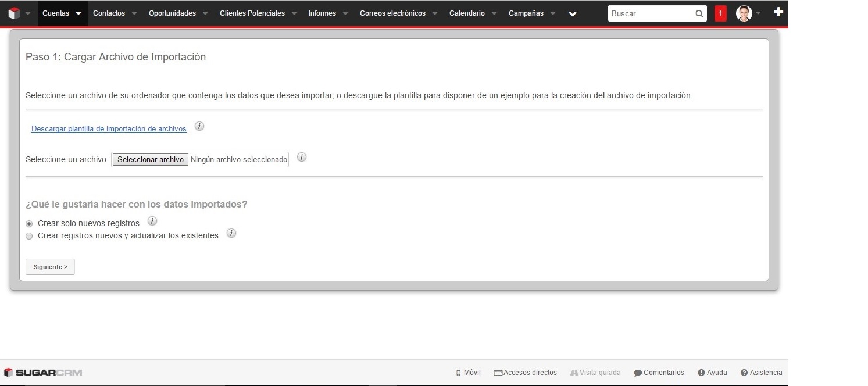Image resolution: width=868 pixels, height=386 pixels.
Task: Go to the Informes module
Action: 322,13
